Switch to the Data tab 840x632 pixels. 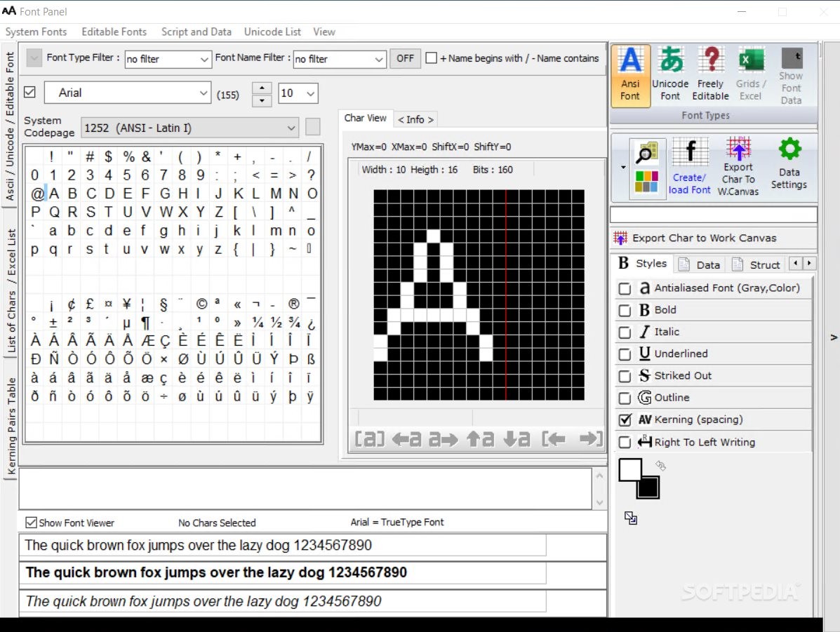click(x=700, y=264)
